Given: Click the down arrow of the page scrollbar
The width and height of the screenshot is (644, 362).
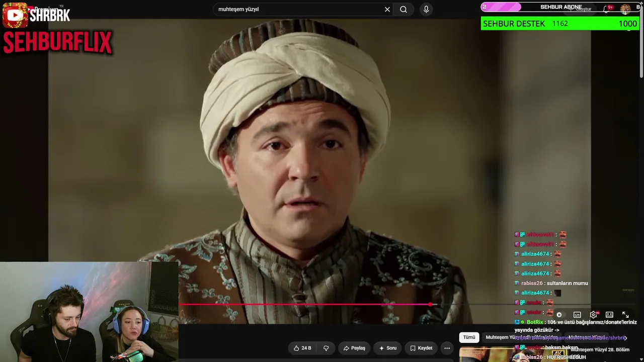Looking at the screenshot, I should coord(641,358).
